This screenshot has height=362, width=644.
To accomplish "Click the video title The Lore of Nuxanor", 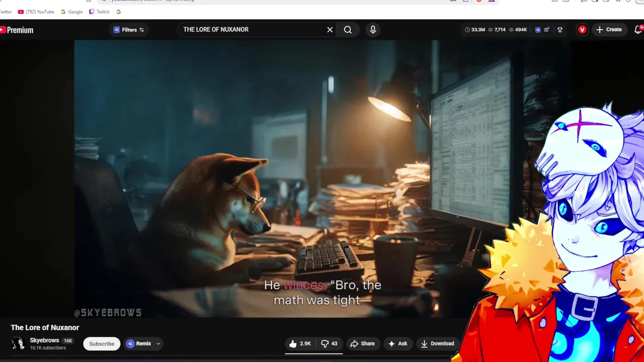I will pyautogui.click(x=45, y=327).
